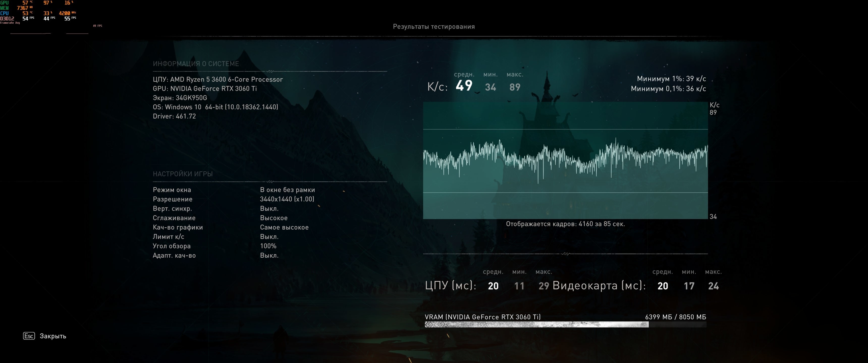Click the Esc key icon
The image size is (868, 363).
click(29, 336)
